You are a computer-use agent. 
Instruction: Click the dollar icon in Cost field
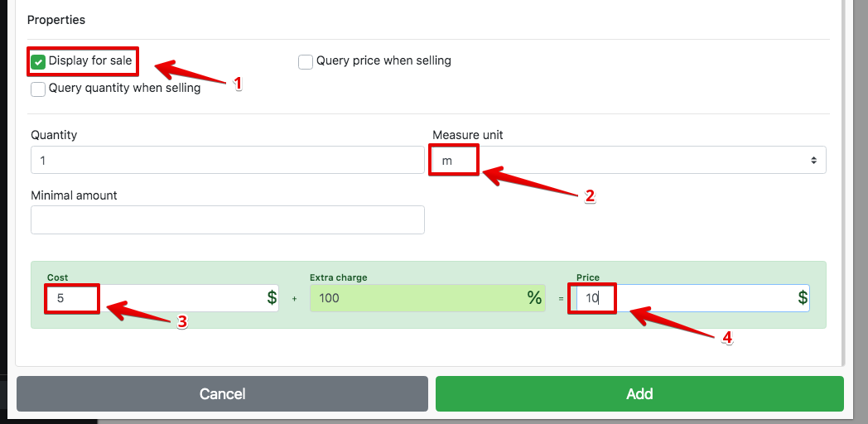272,298
